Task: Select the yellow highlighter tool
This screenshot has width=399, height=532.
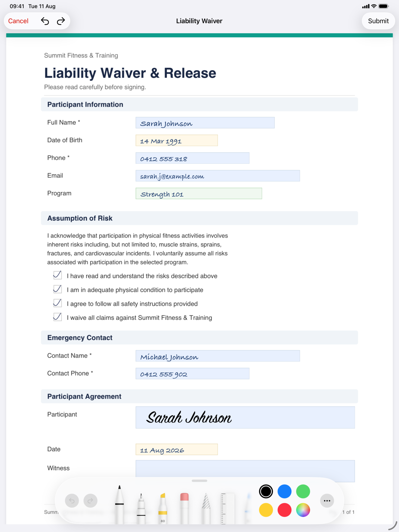Action: click(x=163, y=508)
